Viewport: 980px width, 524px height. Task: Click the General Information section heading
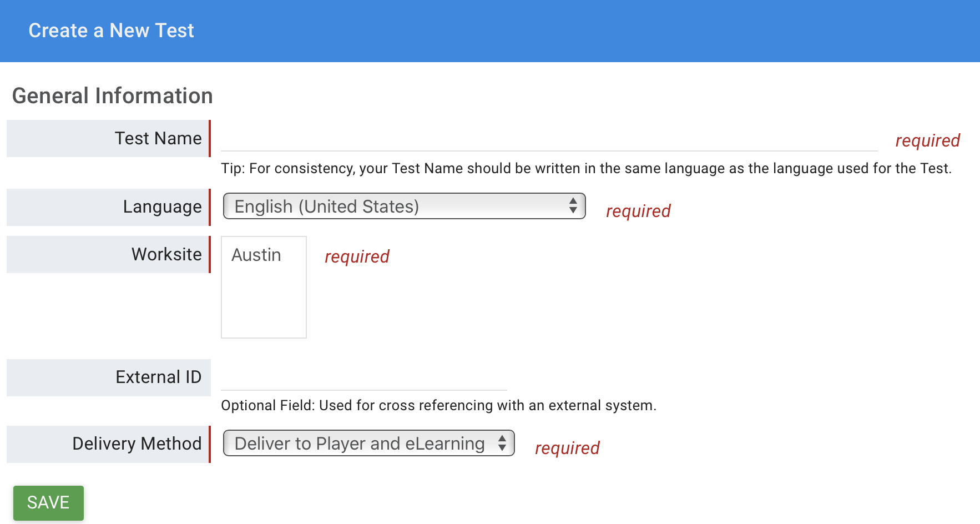pos(112,95)
